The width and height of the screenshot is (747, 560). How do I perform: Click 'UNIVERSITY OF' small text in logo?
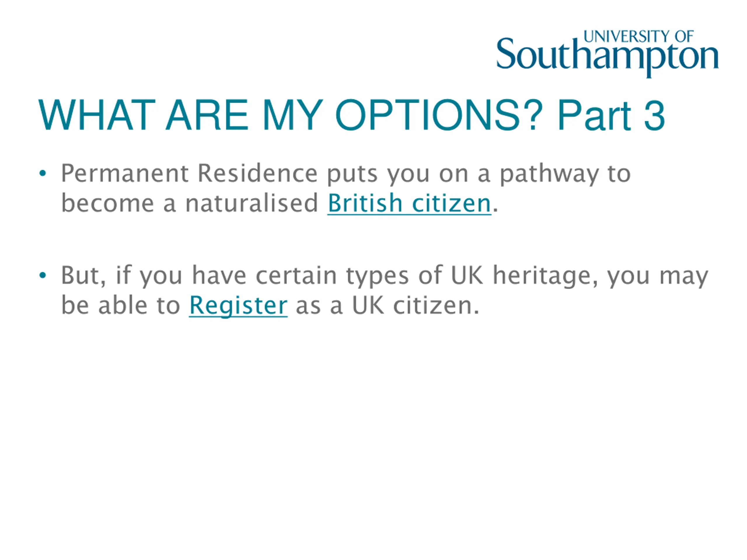[x=638, y=37]
